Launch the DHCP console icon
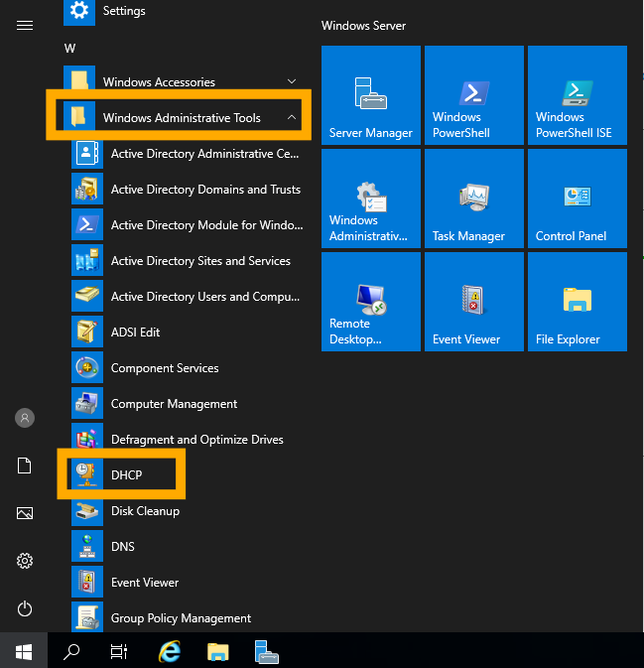Screen dimensions: 644x668 [87, 474]
